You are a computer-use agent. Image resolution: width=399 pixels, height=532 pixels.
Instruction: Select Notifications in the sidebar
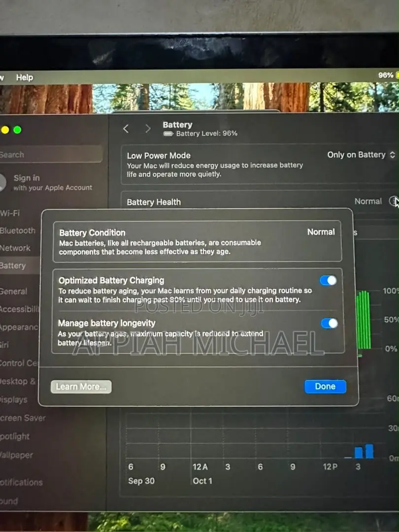pos(21,482)
